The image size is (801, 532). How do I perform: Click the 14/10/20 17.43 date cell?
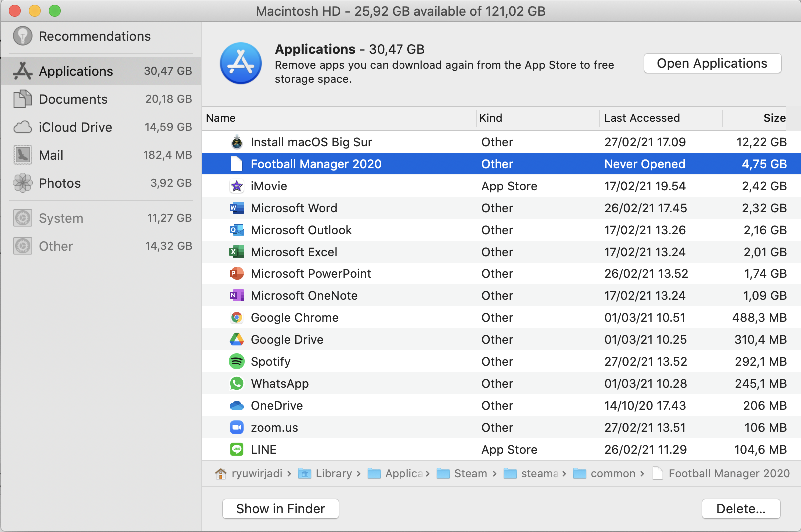pos(645,406)
